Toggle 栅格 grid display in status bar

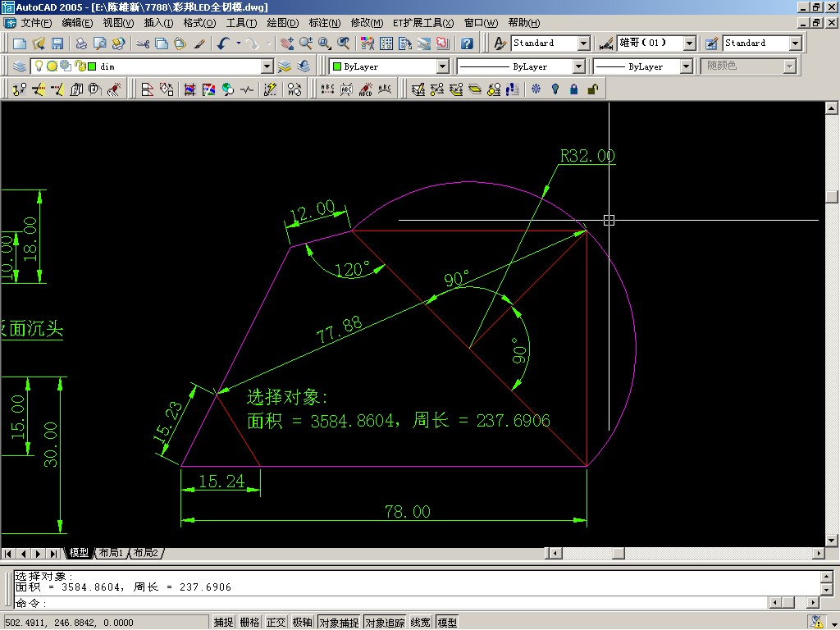pyautogui.click(x=249, y=622)
